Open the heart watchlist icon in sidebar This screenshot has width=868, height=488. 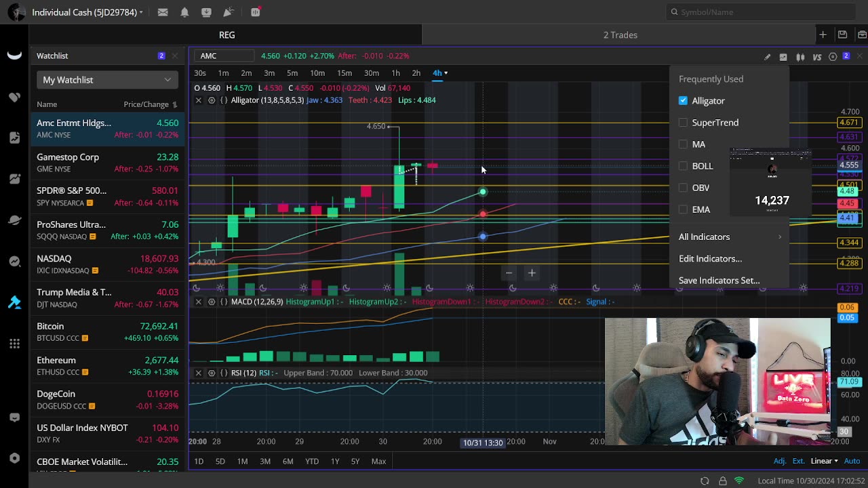tap(14, 97)
